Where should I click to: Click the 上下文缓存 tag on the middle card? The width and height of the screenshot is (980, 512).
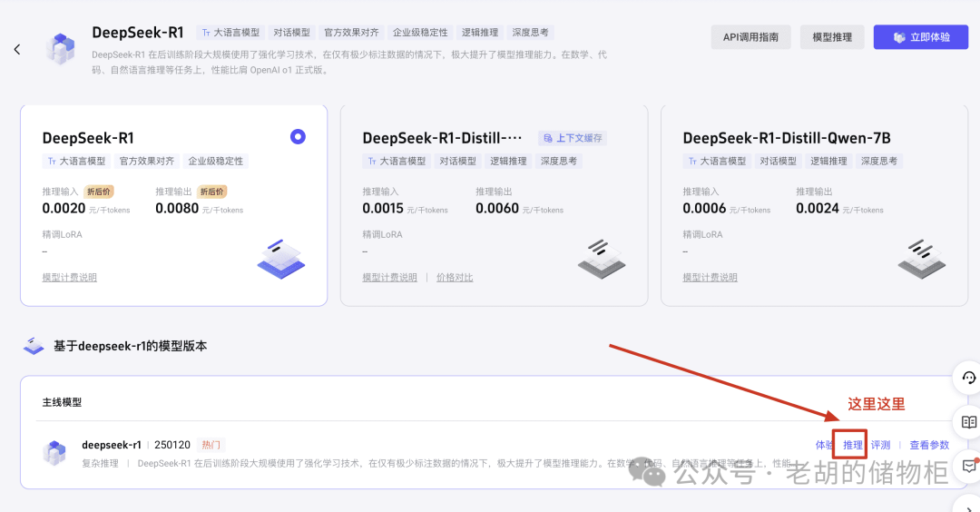[x=573, y=138]
